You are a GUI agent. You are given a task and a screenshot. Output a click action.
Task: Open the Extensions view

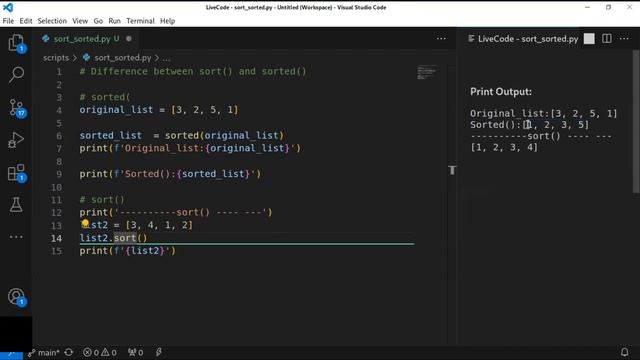[16, 173]
